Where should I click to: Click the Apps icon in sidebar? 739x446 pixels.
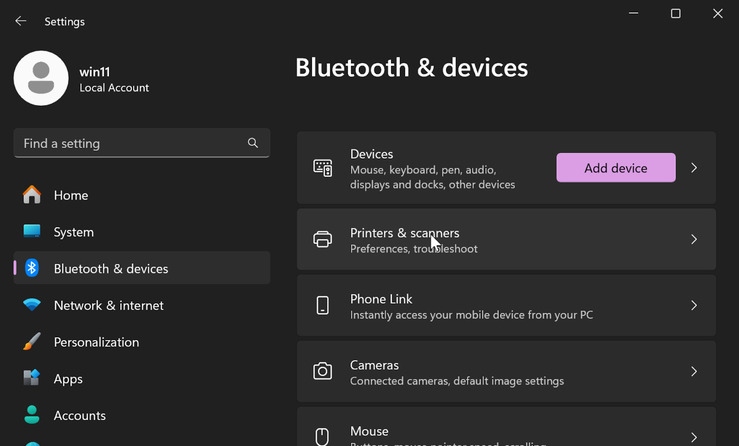[x=32, y=378]
